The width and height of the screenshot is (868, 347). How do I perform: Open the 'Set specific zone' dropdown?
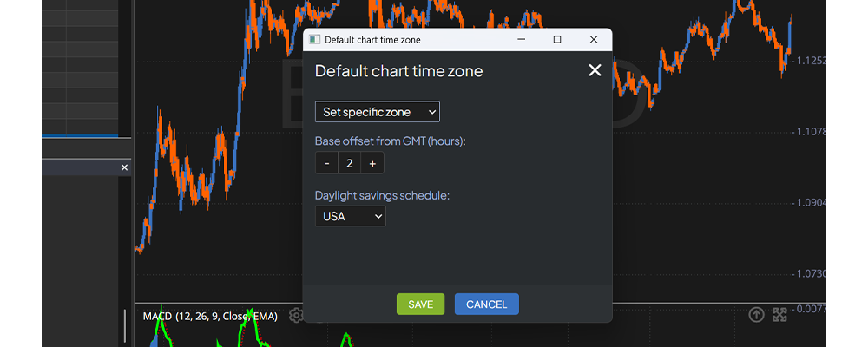point(377,112)
